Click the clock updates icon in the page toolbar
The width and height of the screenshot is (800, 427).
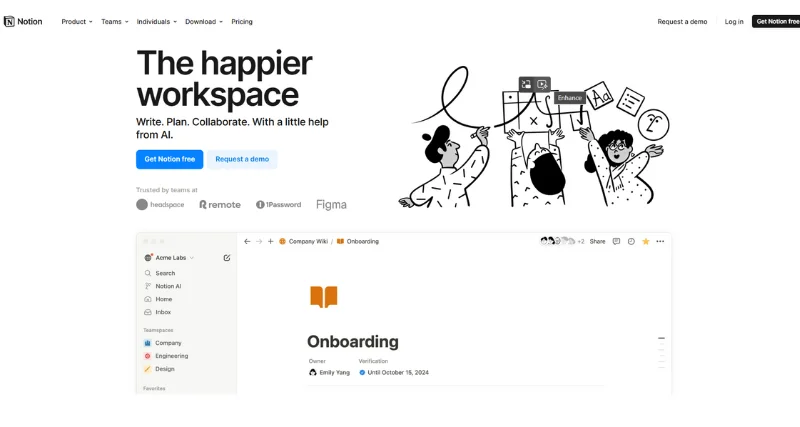(631, 241)
